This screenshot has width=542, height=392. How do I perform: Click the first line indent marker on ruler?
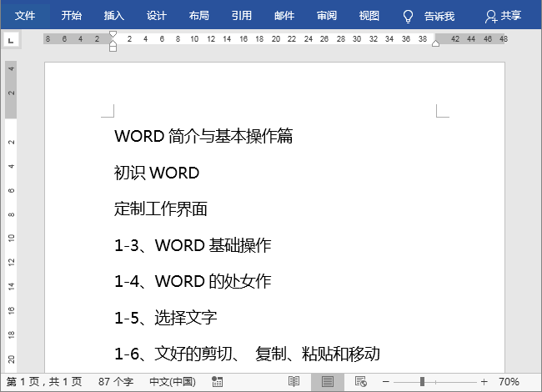pyautogui.click(x=113, y=34)
